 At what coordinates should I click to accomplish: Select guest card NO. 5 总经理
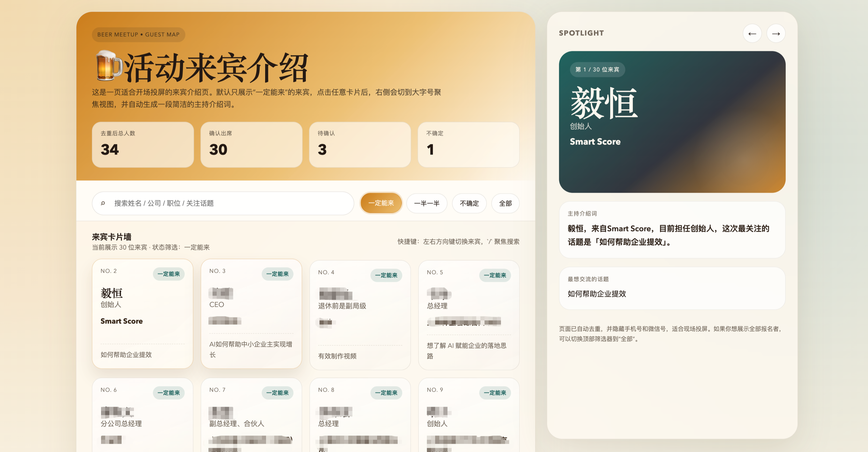pos(468,315)
